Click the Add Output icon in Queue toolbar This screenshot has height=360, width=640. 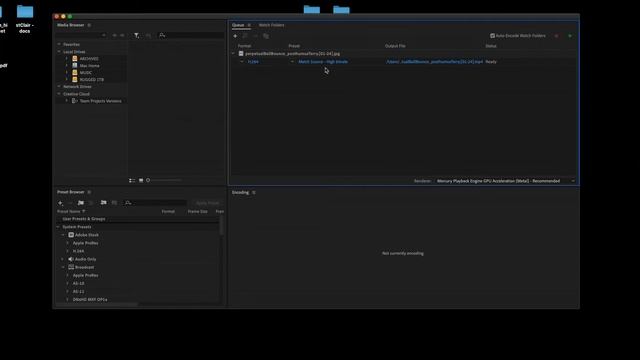[x=245, y=36]
